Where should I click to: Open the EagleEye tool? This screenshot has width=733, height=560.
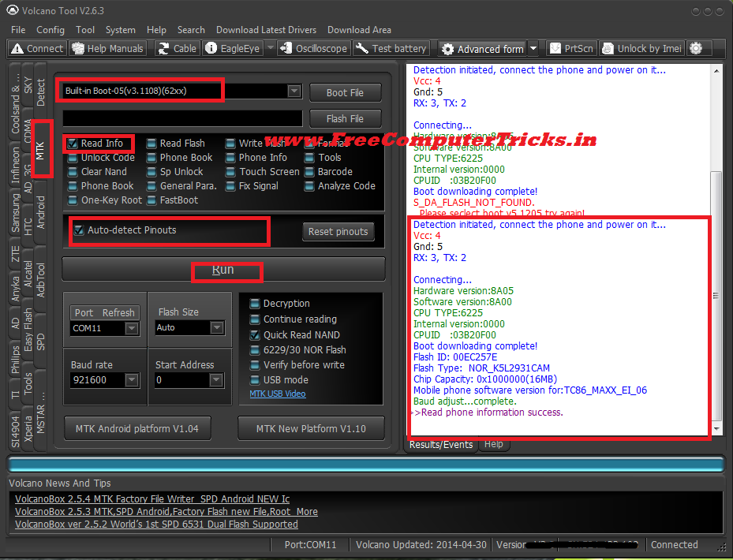[x=233, y=49]
